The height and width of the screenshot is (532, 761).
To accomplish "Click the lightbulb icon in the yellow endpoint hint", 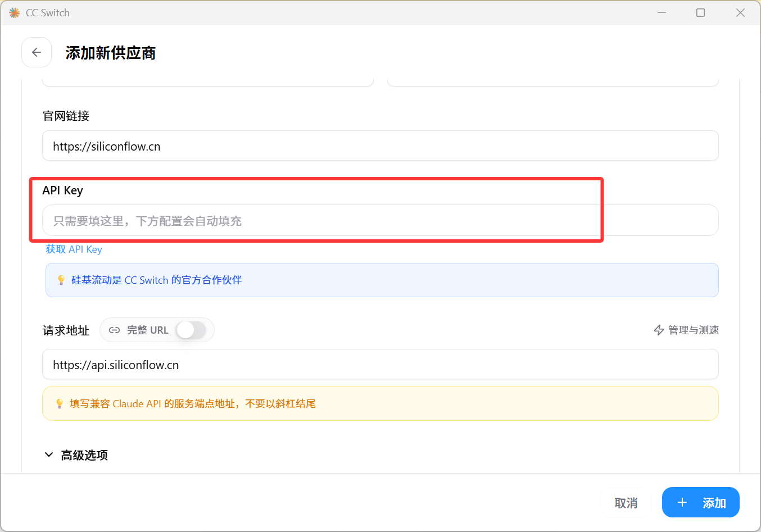I will pos(60,403).
